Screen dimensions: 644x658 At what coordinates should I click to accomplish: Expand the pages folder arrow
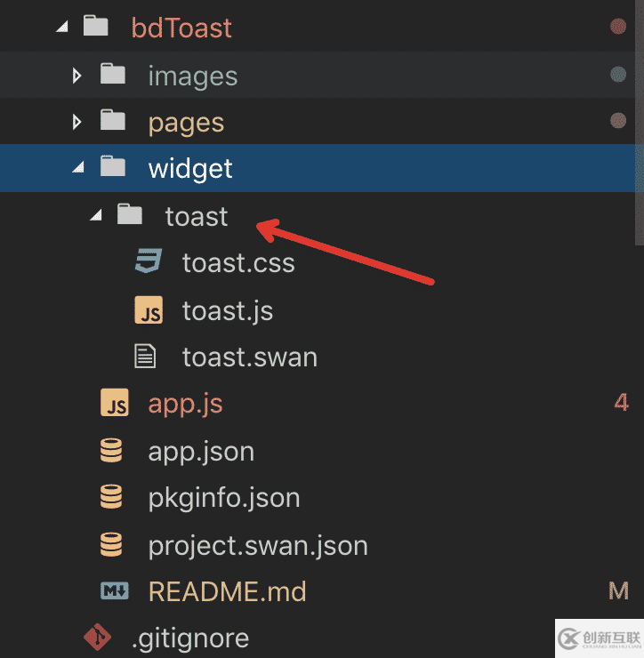click(77, 121)
